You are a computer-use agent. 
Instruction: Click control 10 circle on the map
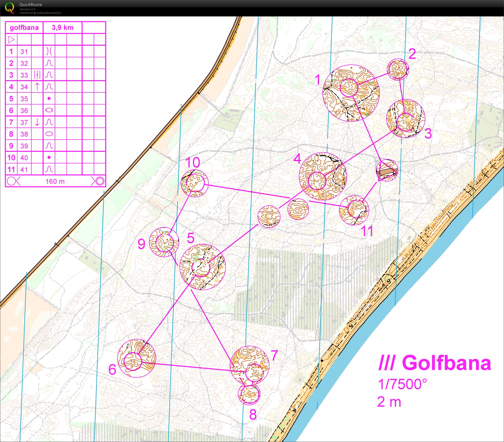(195, 183)
